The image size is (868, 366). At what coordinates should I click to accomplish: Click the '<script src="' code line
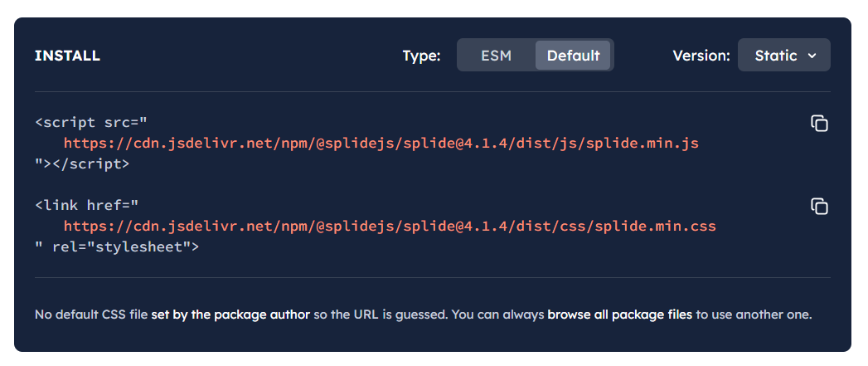[x=91, y=123]
